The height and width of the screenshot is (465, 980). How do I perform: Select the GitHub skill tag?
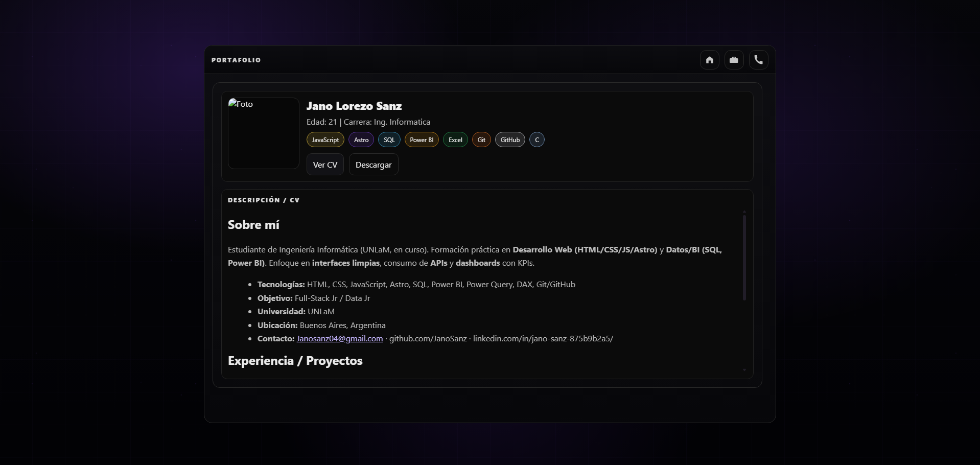509,140
